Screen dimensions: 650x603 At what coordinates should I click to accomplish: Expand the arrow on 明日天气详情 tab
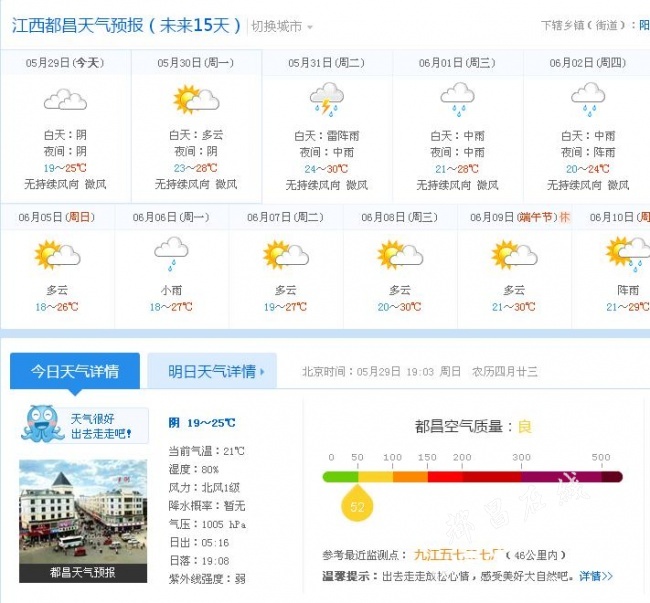[x=262, y=372]
